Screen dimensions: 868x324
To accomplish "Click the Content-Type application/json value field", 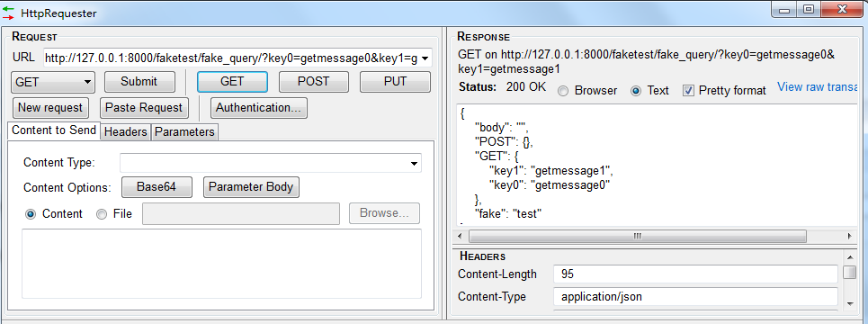I will coord(696,297).
